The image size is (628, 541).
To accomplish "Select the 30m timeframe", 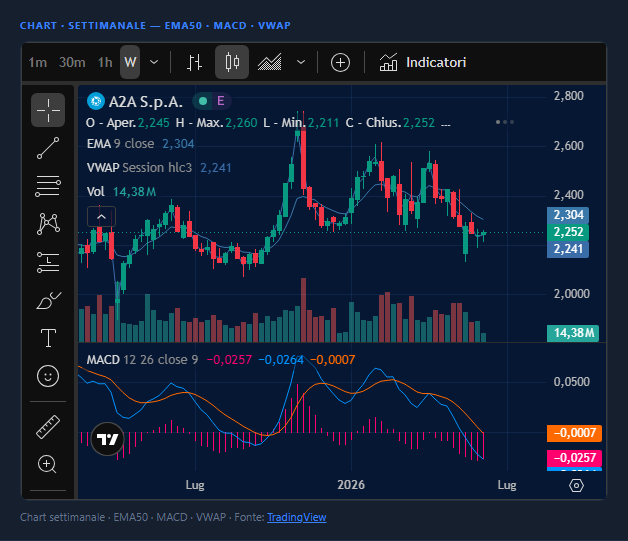I will click(x=72, y=62).
